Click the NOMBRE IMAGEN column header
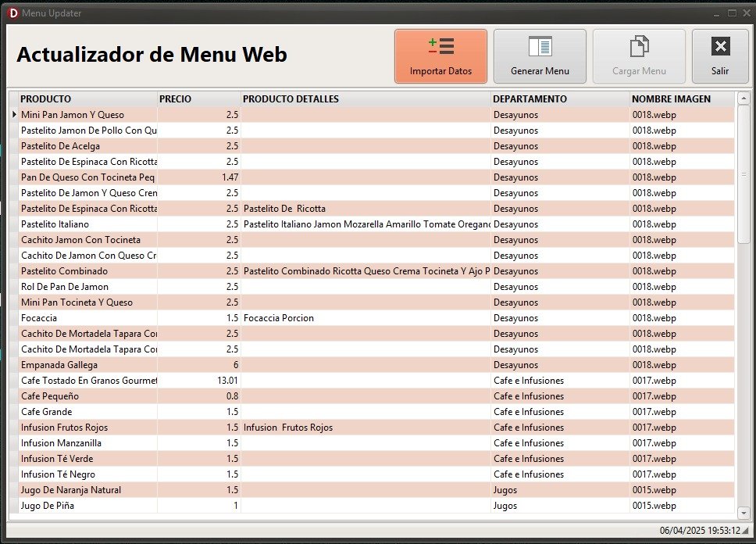 (681, 99)
